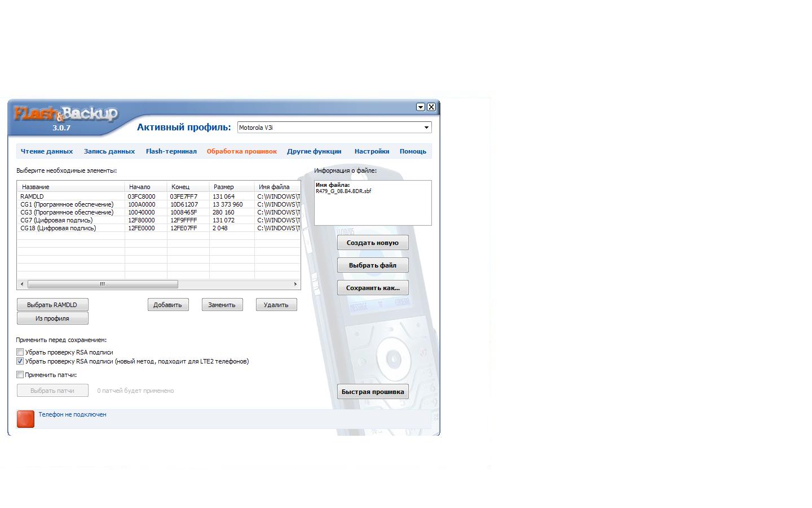Minimize window using the title bar arrow button
812x508 pixels.
(x=421, y=107)
